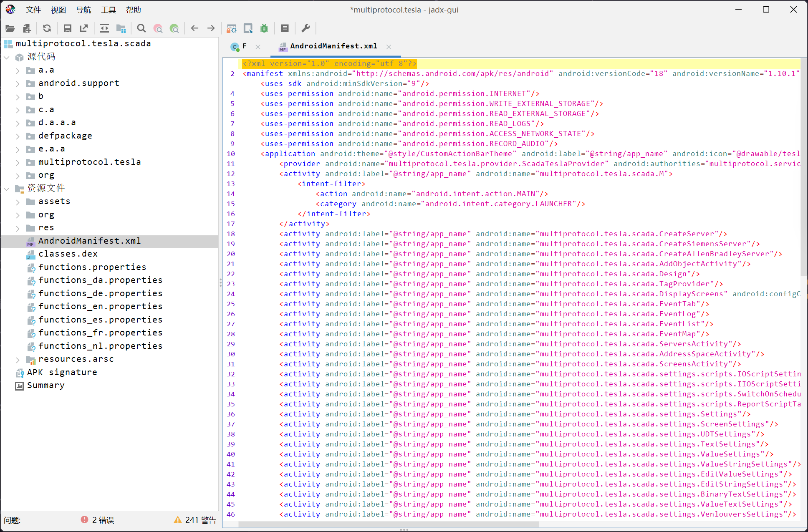Open the 导航 menu

coord(83,10)
